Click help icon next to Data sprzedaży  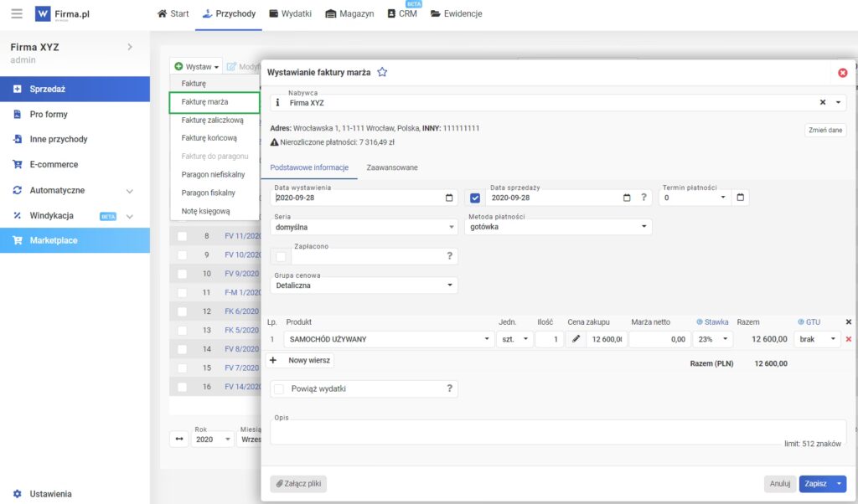tap(643, 198)
